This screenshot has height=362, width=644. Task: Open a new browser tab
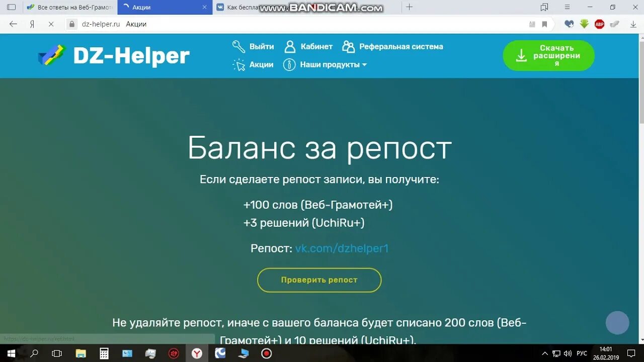410,7
